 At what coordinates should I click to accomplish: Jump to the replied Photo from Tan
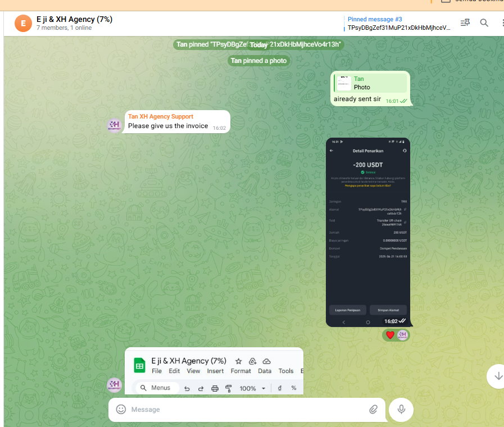tap(371, 83)
